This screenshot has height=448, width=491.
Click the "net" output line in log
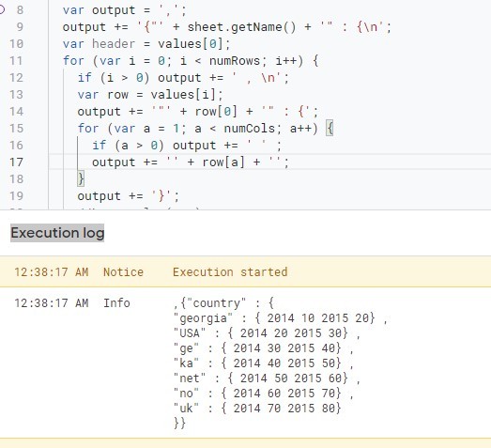[268, 378]
